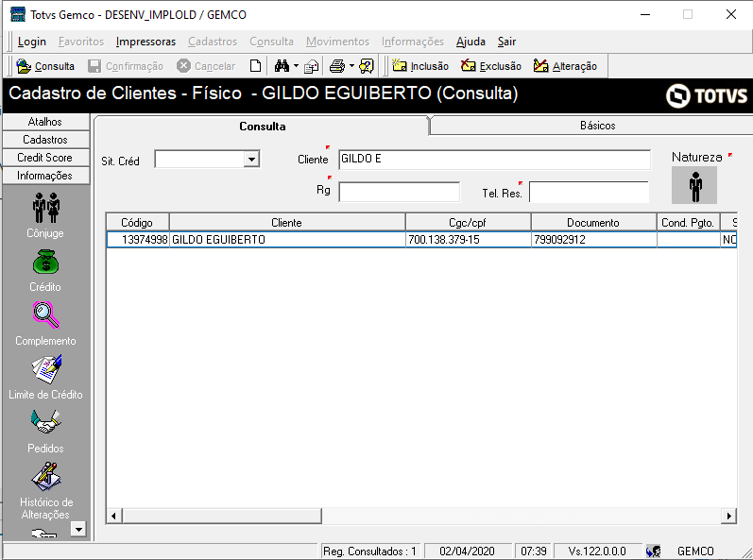
Task: Click the 02/04/2020 date in status bar
Action: click(x=467, y=551)
